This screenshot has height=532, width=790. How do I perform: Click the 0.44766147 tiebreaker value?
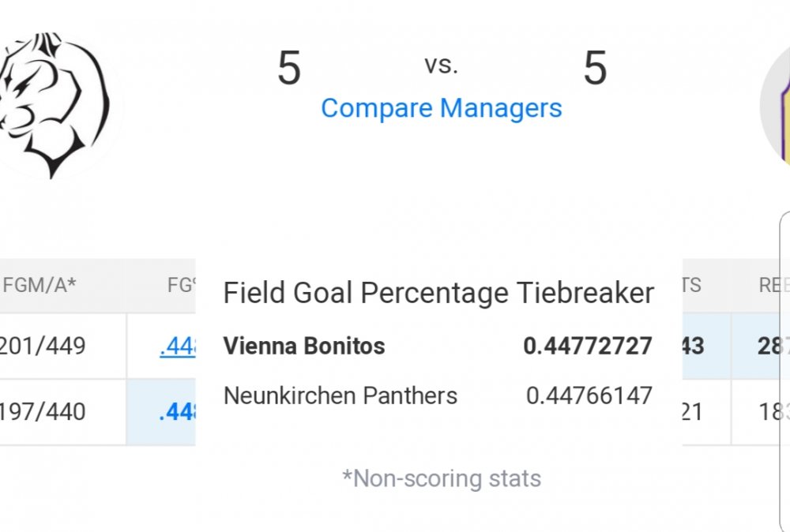(589, 395)
